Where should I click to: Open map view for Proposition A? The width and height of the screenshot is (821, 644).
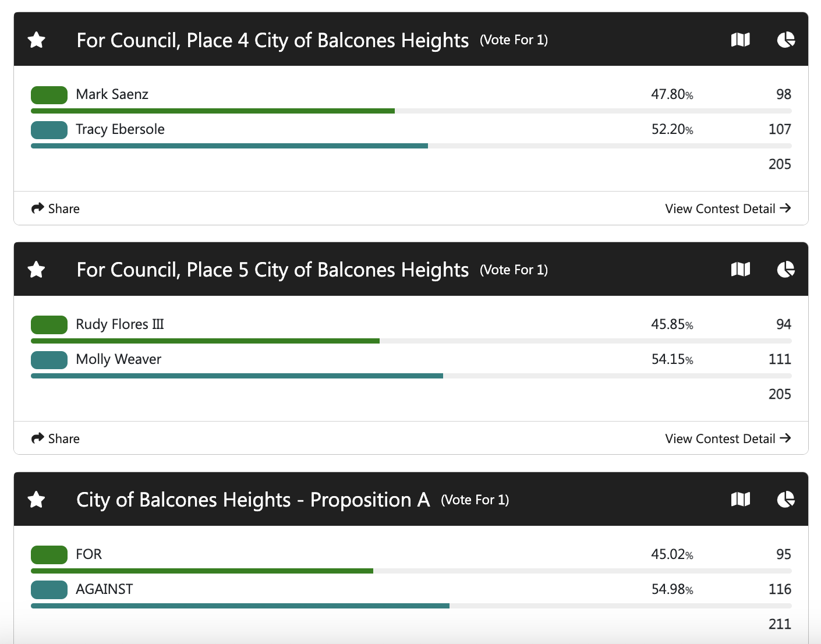point(740,499)
